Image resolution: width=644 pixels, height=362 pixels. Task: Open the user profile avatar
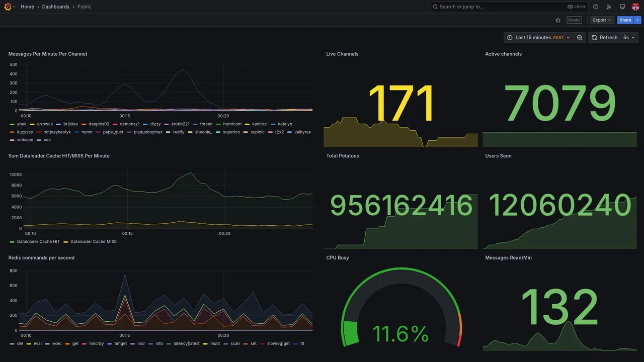(x=635, y=7)
